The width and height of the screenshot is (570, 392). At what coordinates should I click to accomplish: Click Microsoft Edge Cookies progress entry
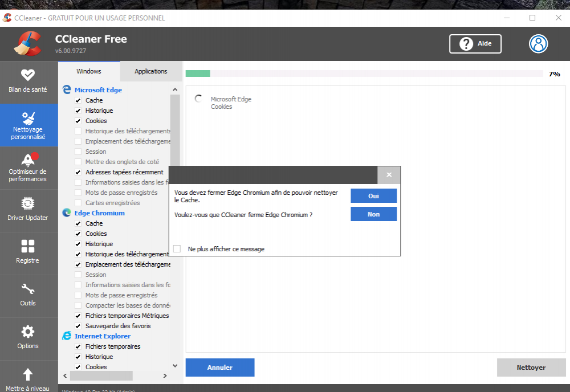click(231, 103)
